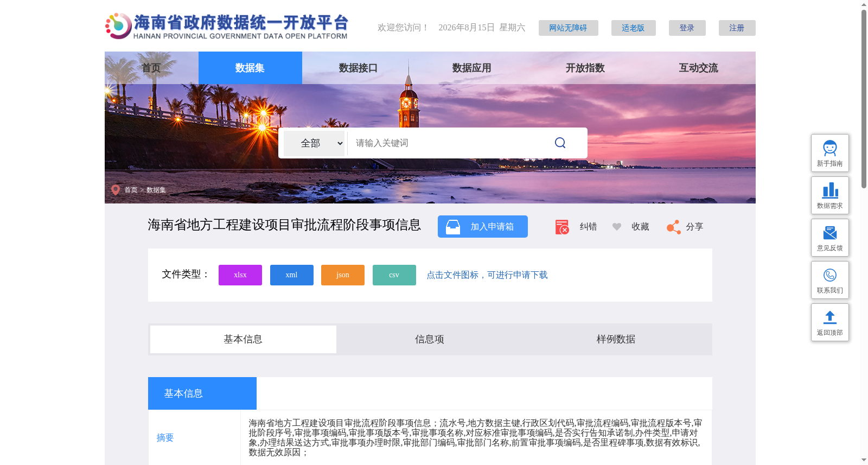This screenshot has height=465, width=868.
Task: Go to 首页 in main navigation
Action: tap(151, 68)
